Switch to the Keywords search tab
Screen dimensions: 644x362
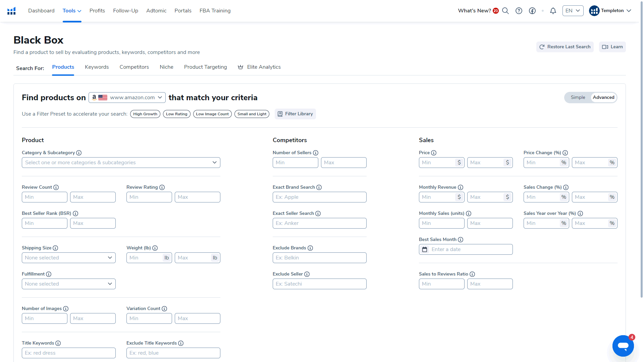(x=97, y=67)
